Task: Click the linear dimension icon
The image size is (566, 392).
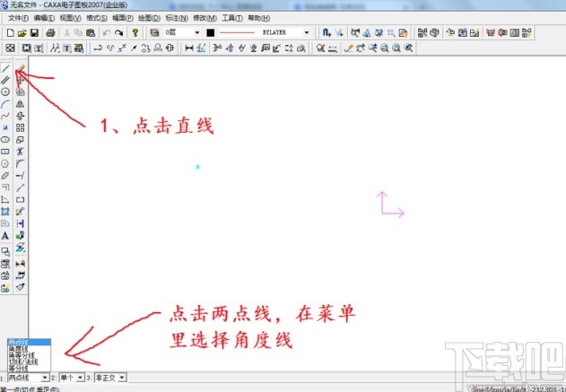Action: tap(189, 48)
